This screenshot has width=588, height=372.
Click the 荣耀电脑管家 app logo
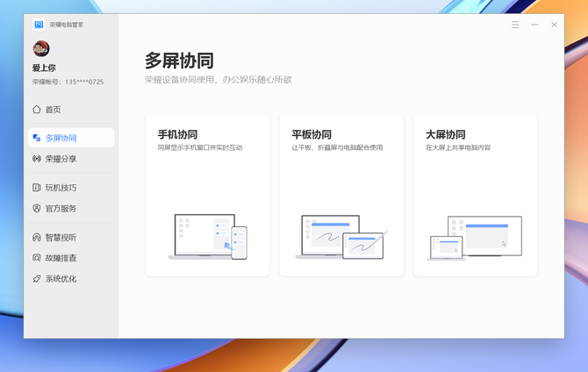click(39, 25)
